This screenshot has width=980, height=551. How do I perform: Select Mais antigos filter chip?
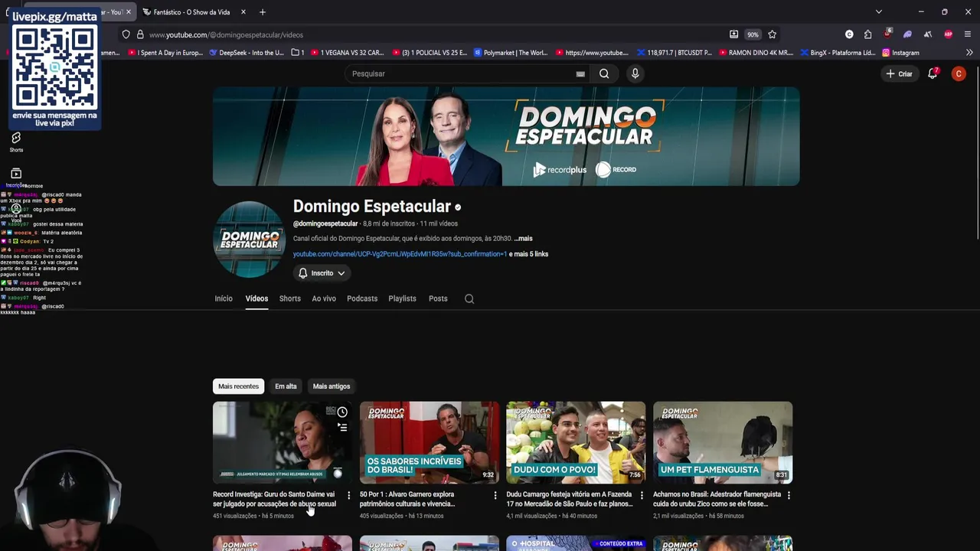click(x=332, y=386)
